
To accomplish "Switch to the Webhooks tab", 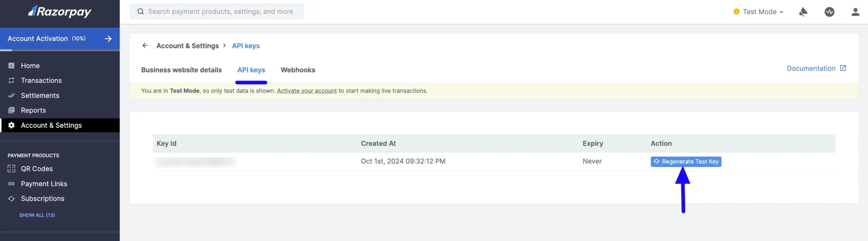I will point(298,70).
